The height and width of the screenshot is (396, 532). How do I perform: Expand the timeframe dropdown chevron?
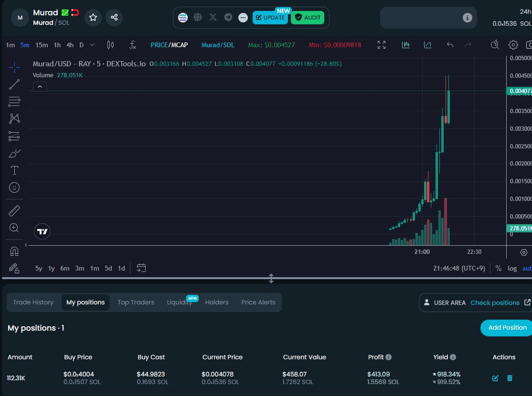[92, 45]
